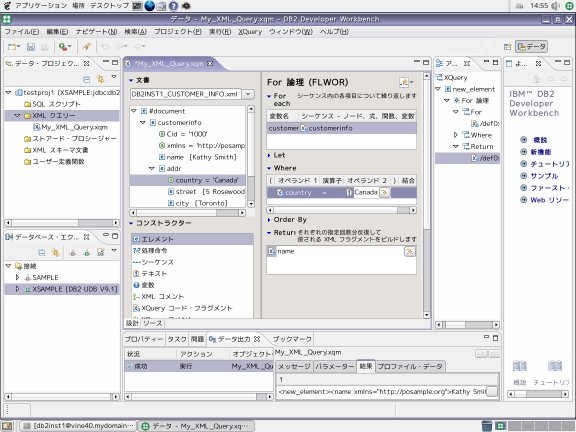576x432 pixels.
Task: Click the FLWOR panel vertical scrollbar
Action: pos(426,195)
